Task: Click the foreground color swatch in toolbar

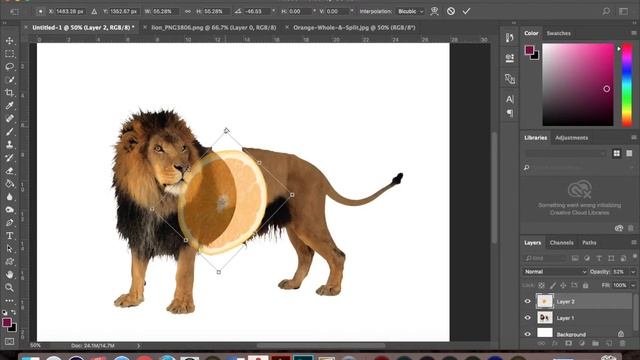Action: pos(7,322)
